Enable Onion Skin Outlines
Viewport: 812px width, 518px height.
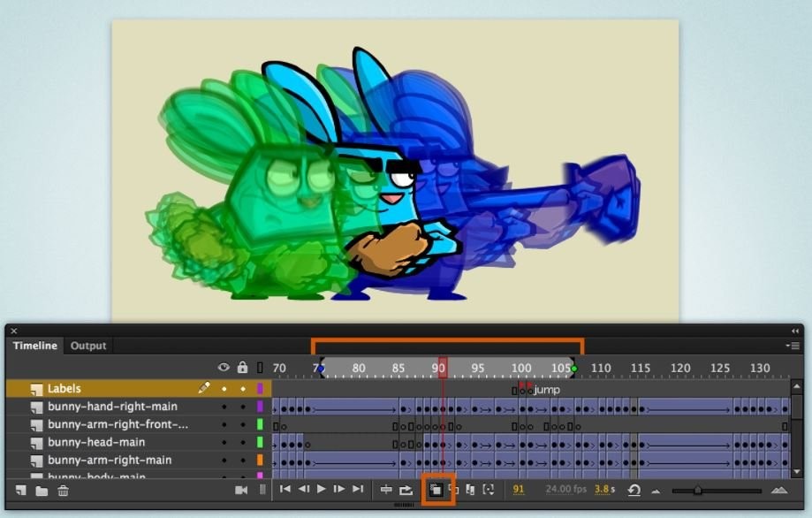pos(453,490)
